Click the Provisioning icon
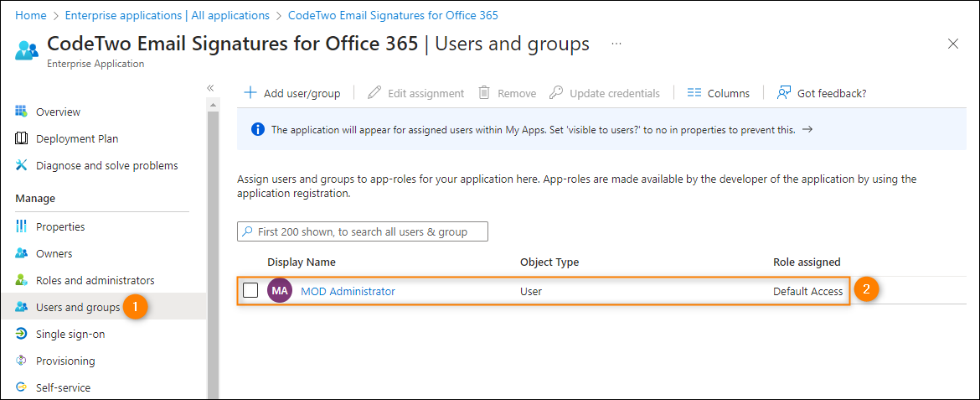This screenshot has height=400, width=980. point(21,361)
